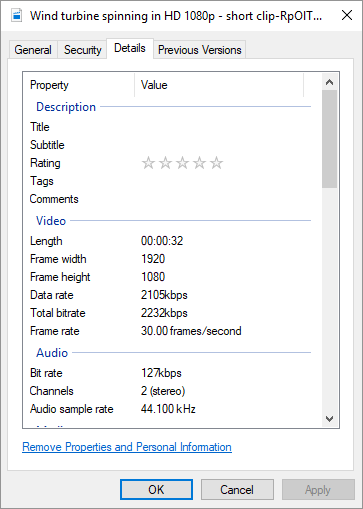
Task: Select the Total bitrate value 2232kbps
Action: (x=164, y=313)
